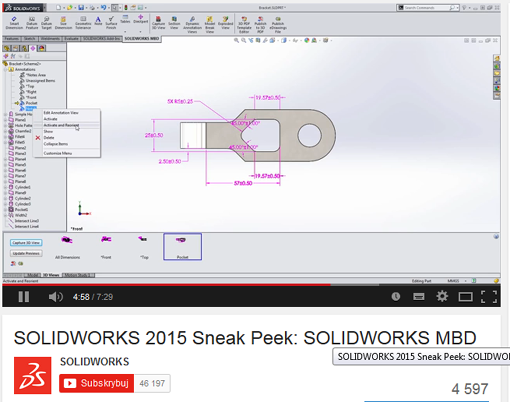510x402 pixels.
Task: Add a Note annotation
Action: (98, 21)
